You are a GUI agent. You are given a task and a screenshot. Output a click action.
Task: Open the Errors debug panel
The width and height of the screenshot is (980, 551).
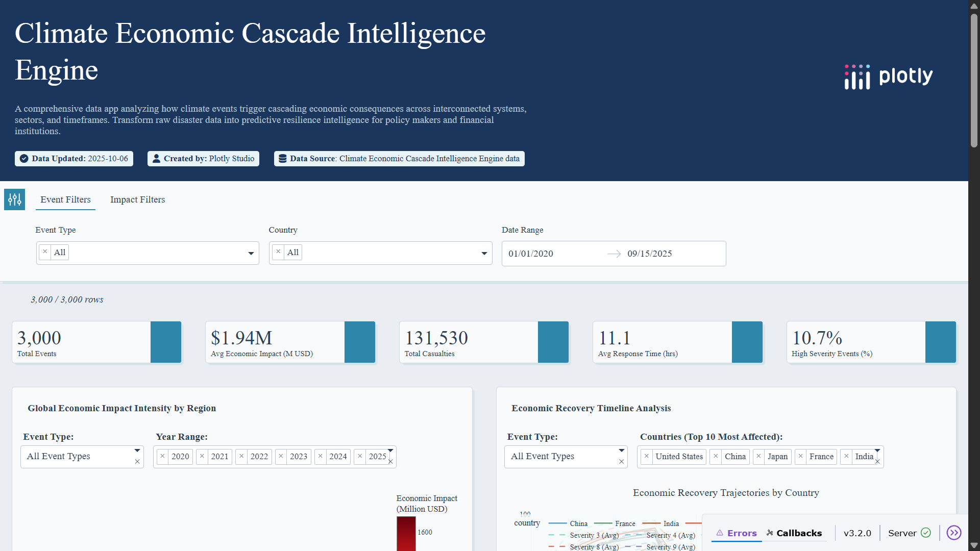pos(737,533)
